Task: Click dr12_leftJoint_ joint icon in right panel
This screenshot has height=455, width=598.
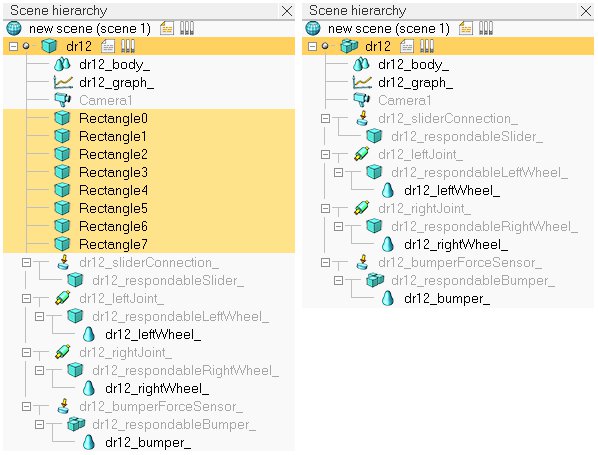Action: tap(361, 154)
